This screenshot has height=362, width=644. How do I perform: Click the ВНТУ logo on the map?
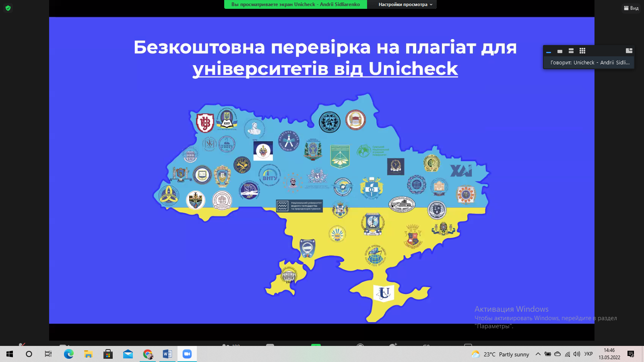[x=270, y=175]
